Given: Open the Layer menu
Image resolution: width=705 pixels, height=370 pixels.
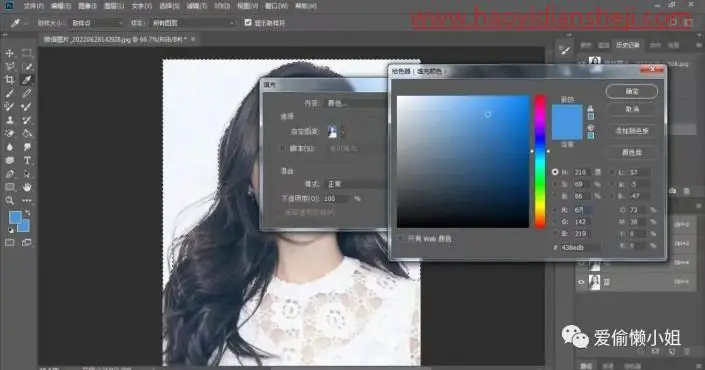Looking at the screenshot, I should [114, 6].
